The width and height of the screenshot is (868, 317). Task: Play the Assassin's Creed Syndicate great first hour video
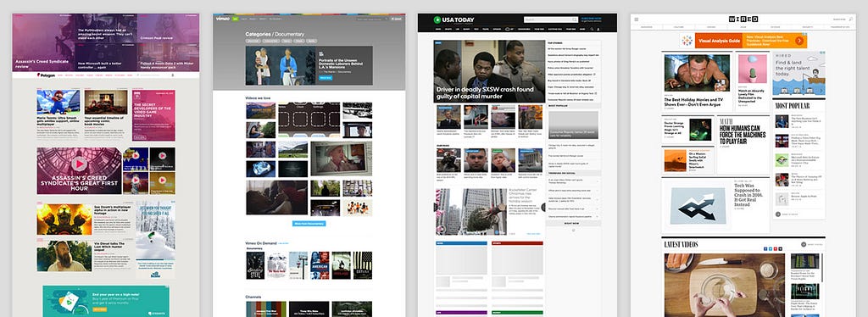79,164
